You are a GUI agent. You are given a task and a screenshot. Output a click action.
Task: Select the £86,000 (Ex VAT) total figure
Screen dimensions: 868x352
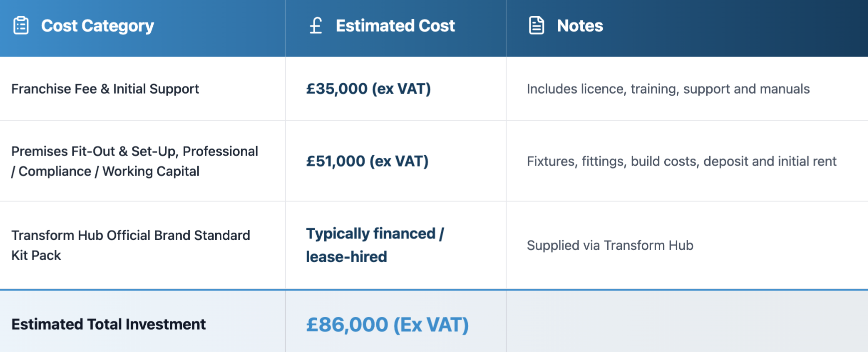[388, 324]
